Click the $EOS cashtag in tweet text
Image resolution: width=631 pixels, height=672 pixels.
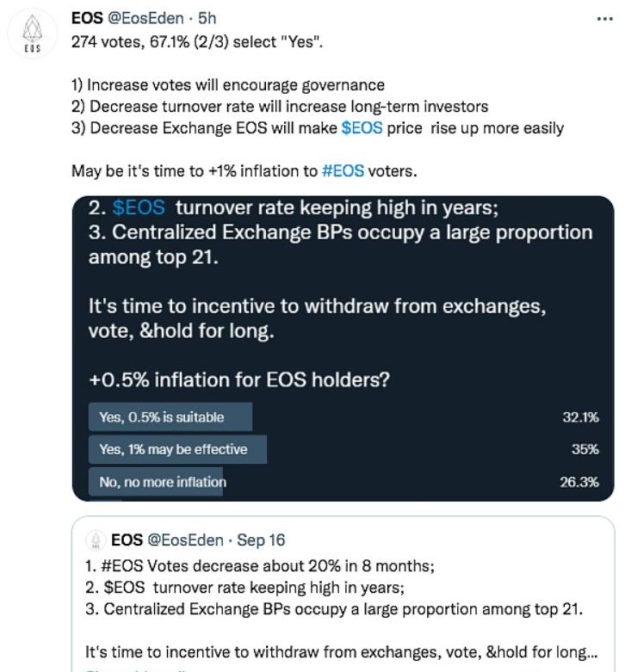[362, 128]
